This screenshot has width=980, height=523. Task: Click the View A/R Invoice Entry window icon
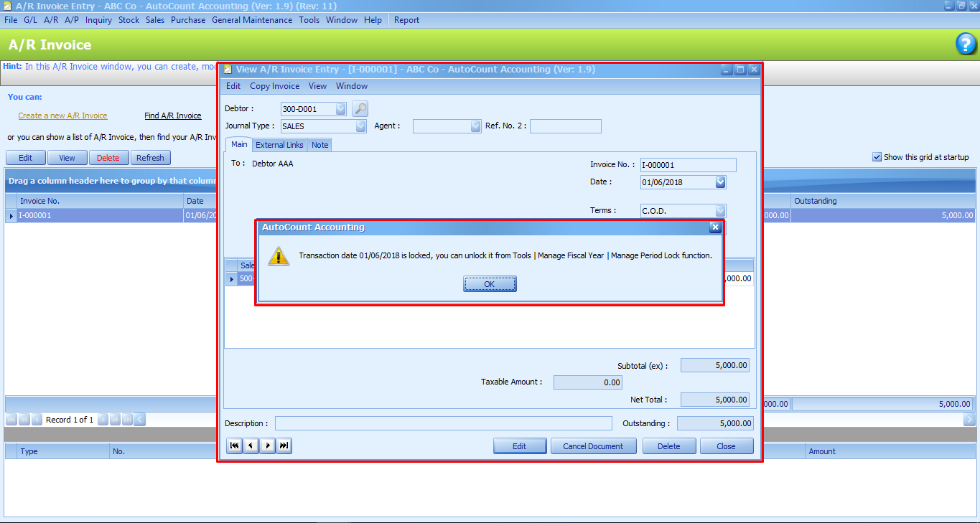coord(228,70)
